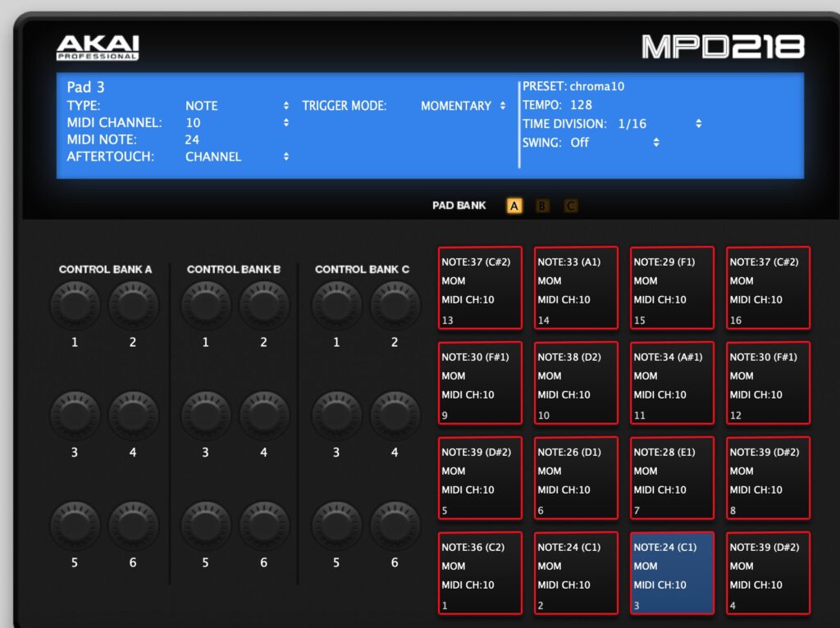Screen dimensions: 840x628
Task: Select knob 2 in Control Bank A
Action: pos(134,306)
